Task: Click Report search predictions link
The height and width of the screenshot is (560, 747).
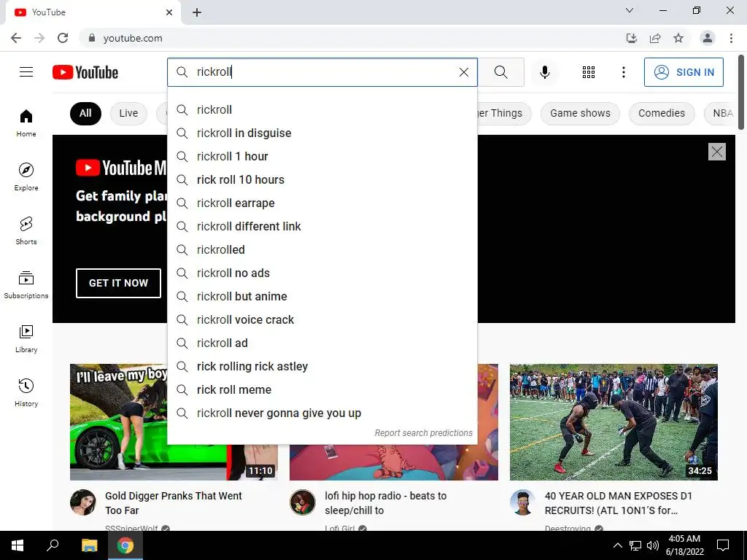Action: coord(423,433)
